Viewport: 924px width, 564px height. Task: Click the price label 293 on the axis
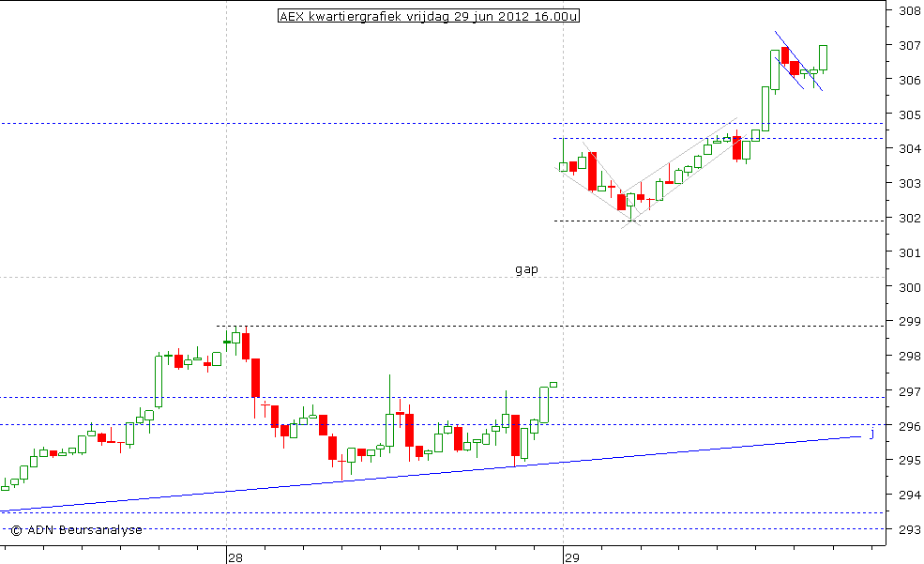point(910,529)
